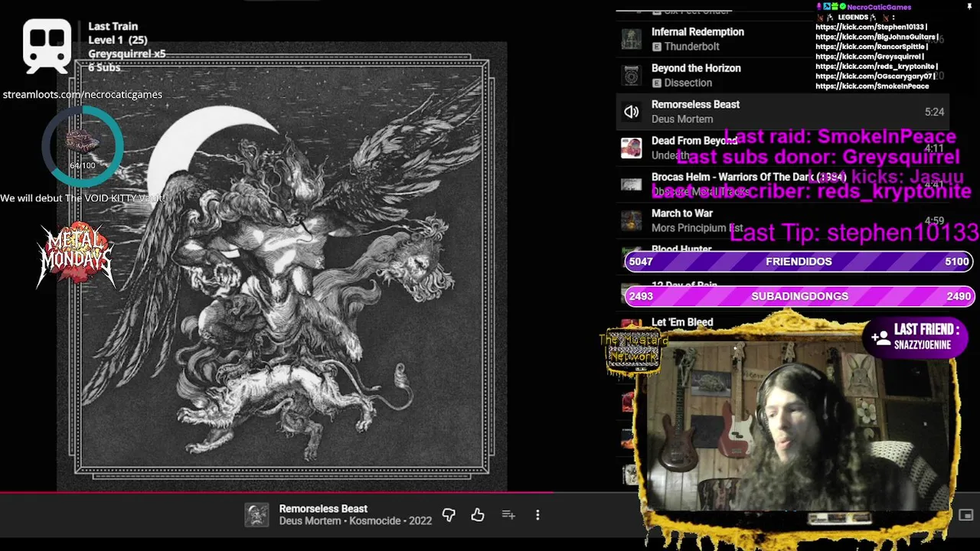
Task: Click the Infernal Redemption queue thumbnail
Action: [x=631, y=39]
